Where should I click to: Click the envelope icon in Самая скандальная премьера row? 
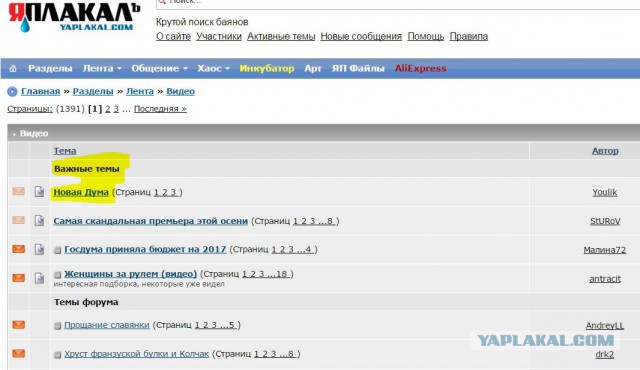tap(18, 220)
